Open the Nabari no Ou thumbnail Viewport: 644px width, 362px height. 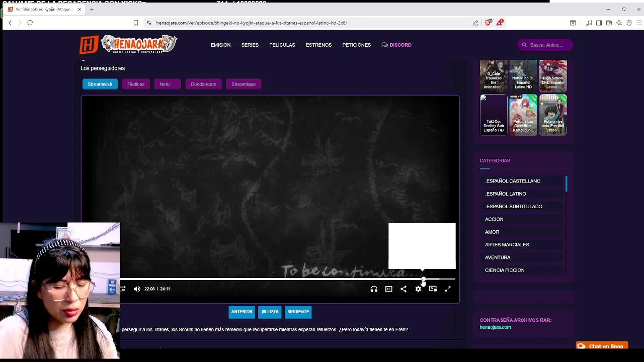[x=523, y=75]
